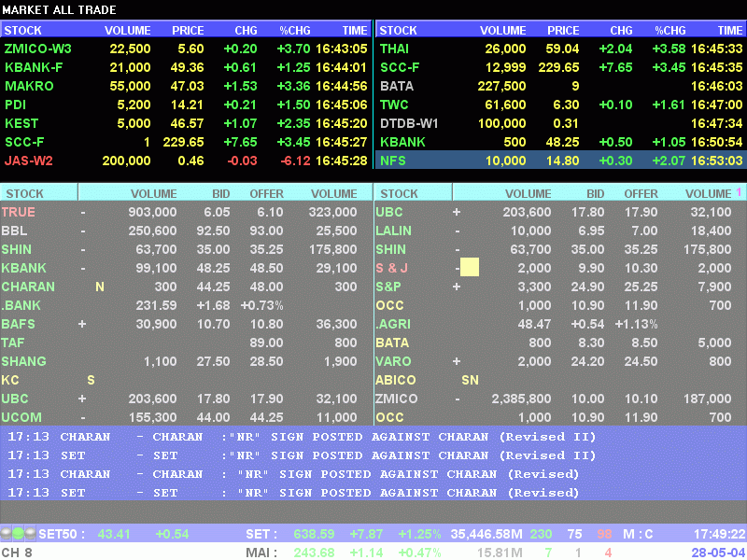
Task: Select the ZMICO-W3 trade row
Action: tap(186, 49)
